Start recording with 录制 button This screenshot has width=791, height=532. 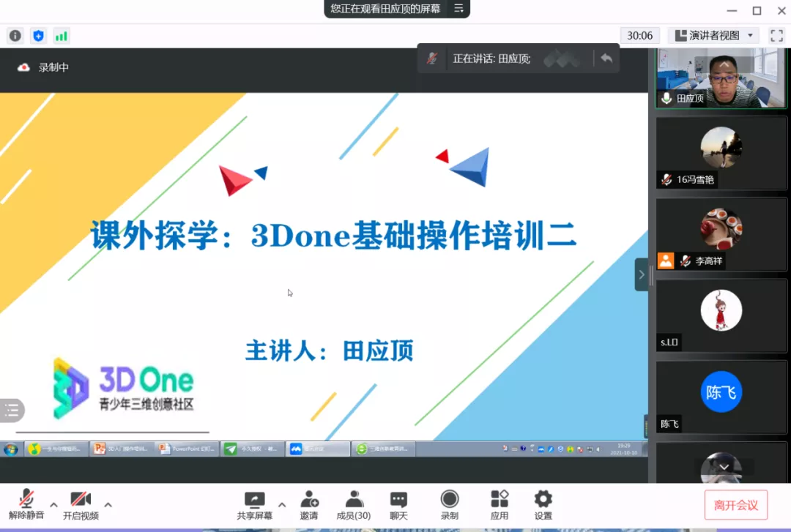point(450,505)
